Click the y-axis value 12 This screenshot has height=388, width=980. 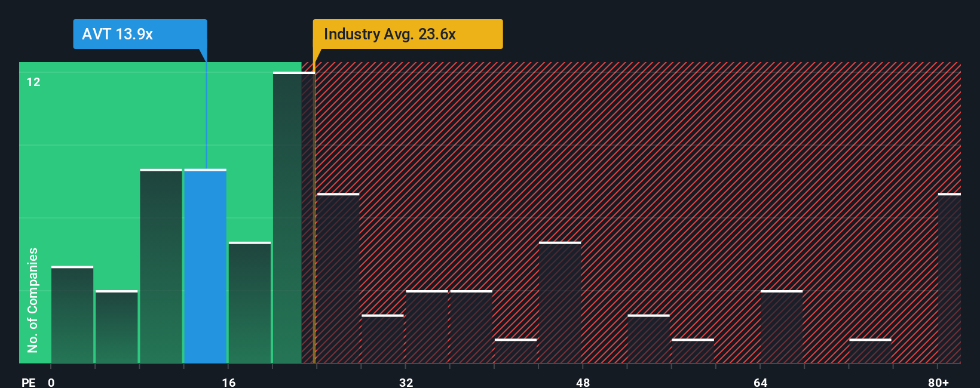[x=33, y=82]
